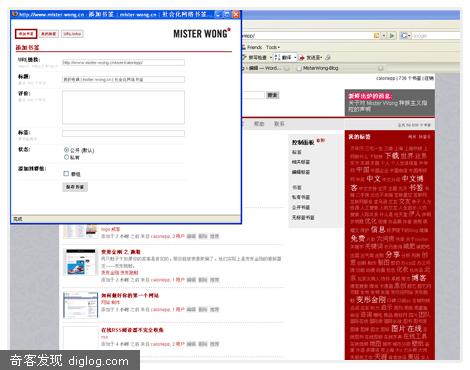Click the second control panel sidebar link
The height and width of the screenshot is (370, 470).
coord(301,162)
